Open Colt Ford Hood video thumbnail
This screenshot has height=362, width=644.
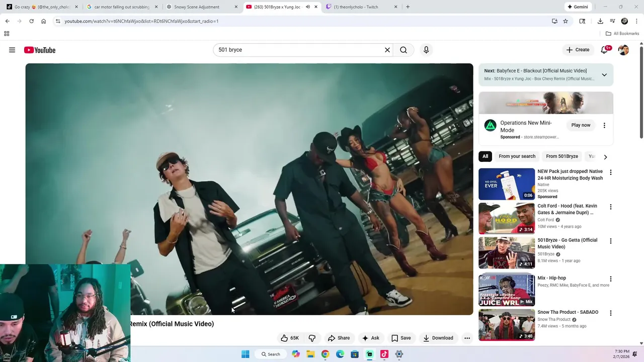point(507,218)
